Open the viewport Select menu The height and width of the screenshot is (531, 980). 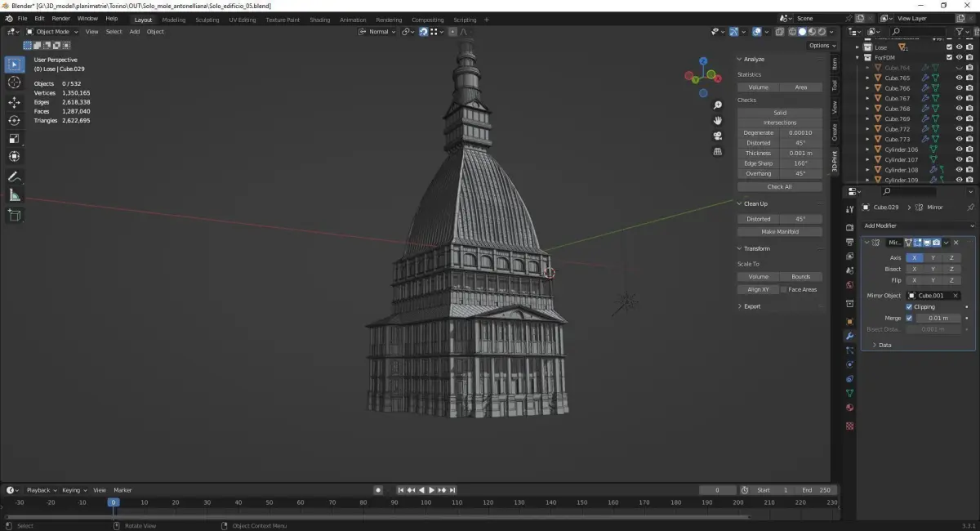click(x=114, y=32)
